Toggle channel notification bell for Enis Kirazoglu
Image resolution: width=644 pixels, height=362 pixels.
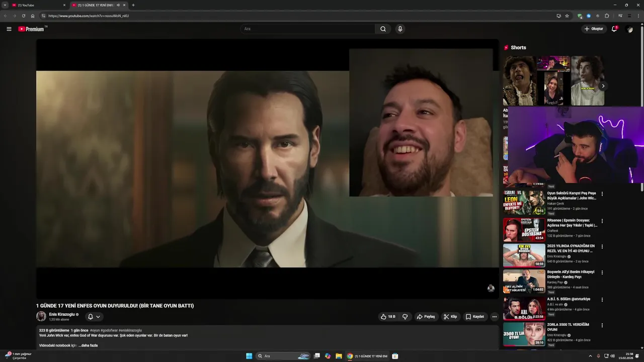[x=91, y=317]
